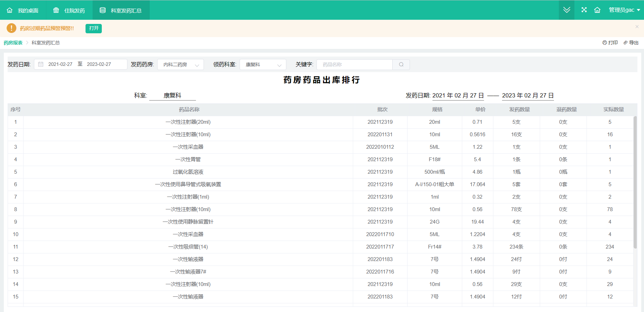Select 过氧化氢溶液 row name
Image resolution: width=644 pixels, height=312 pixels.
(x=188, y=172)
